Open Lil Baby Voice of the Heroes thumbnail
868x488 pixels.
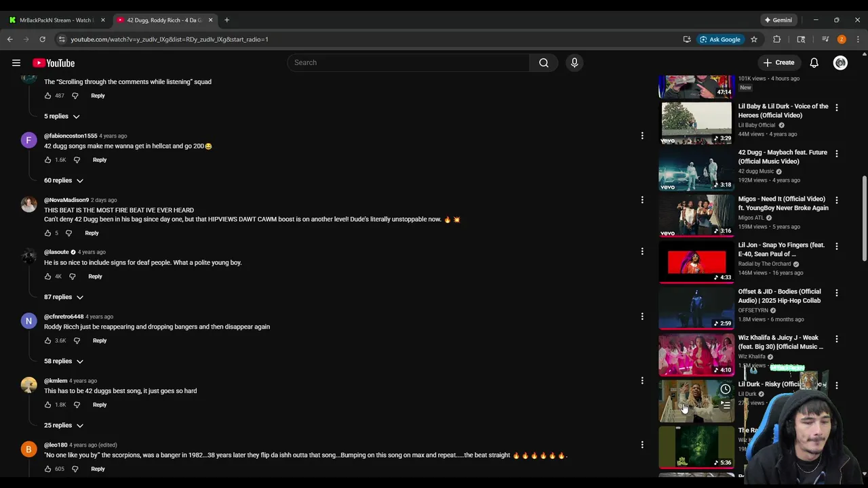[x=696, y=123]
